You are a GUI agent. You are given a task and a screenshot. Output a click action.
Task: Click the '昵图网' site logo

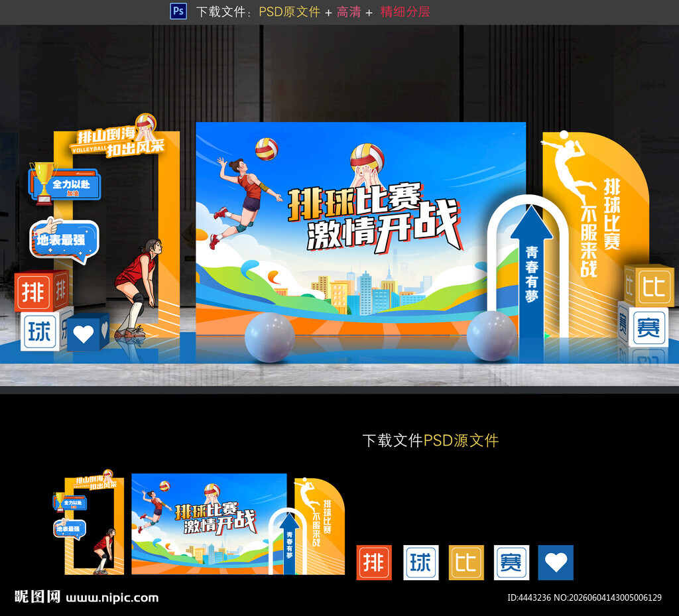coord(37,597)
